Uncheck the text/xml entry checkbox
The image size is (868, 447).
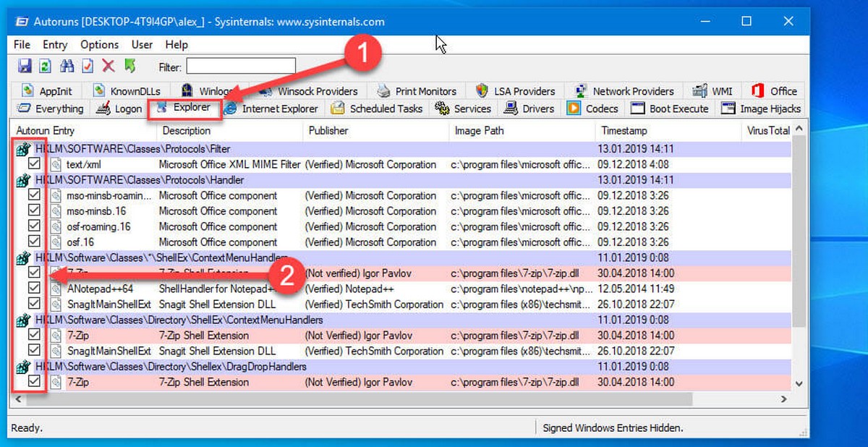click(x=34, y=164)
